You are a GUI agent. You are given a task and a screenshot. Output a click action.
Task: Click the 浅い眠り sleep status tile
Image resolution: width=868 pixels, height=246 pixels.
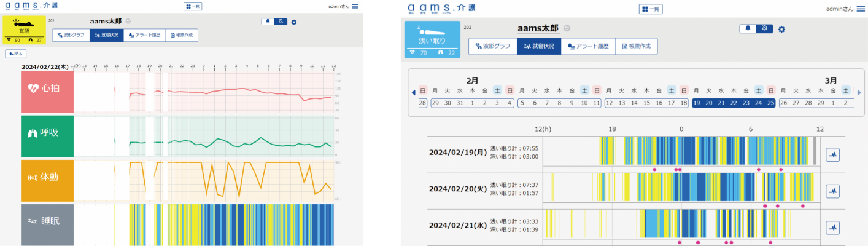432,39
